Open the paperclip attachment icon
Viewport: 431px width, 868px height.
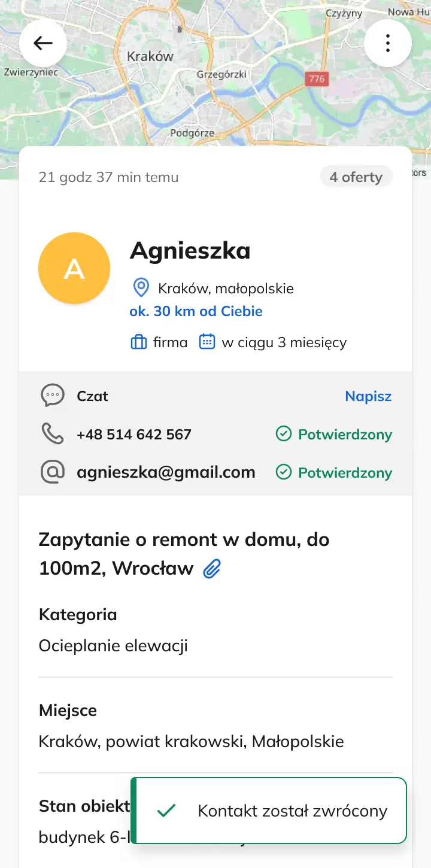212,569
